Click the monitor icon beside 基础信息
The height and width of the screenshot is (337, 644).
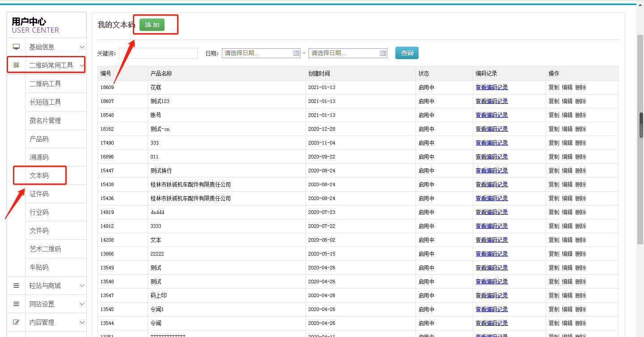17,47
